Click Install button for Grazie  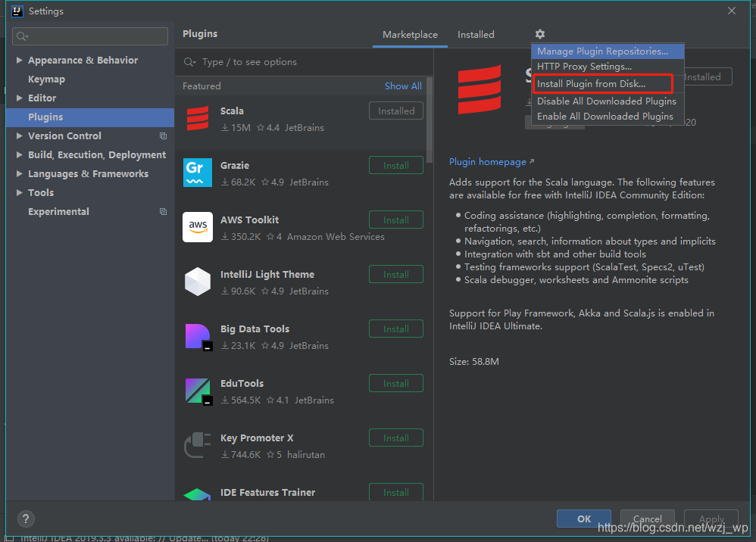coord(396,165)
